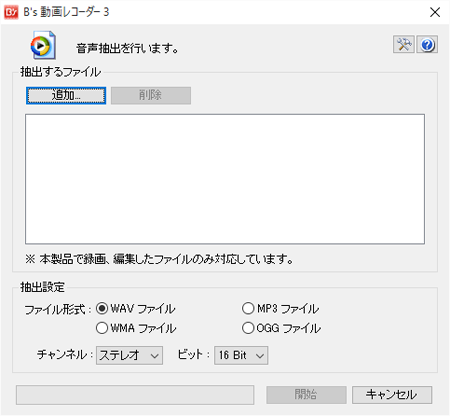Click the empty progress bar at bottom
Image resolution: width=450 pixels, height=416 pixels.
click(135, 395)
